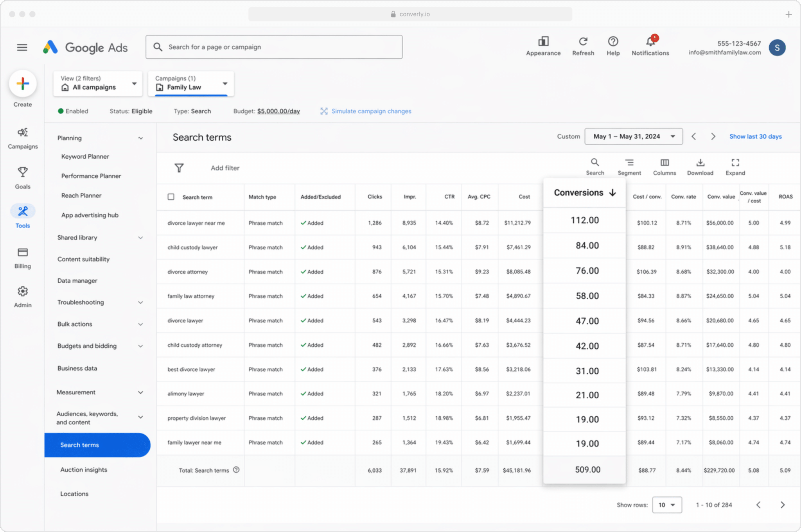
Task: Open Campaigns in the left rail
Action: 23,138
